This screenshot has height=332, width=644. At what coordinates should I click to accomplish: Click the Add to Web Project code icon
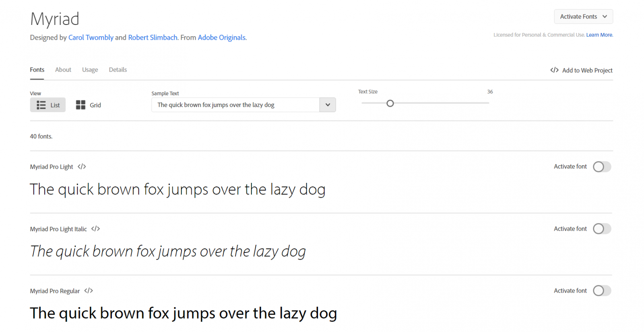(x=554, y=70)
